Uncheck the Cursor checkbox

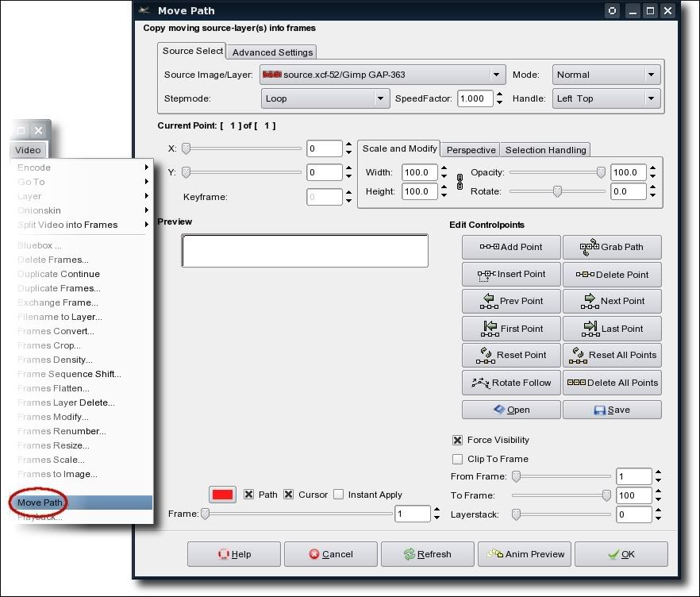(x=289, y=495)
